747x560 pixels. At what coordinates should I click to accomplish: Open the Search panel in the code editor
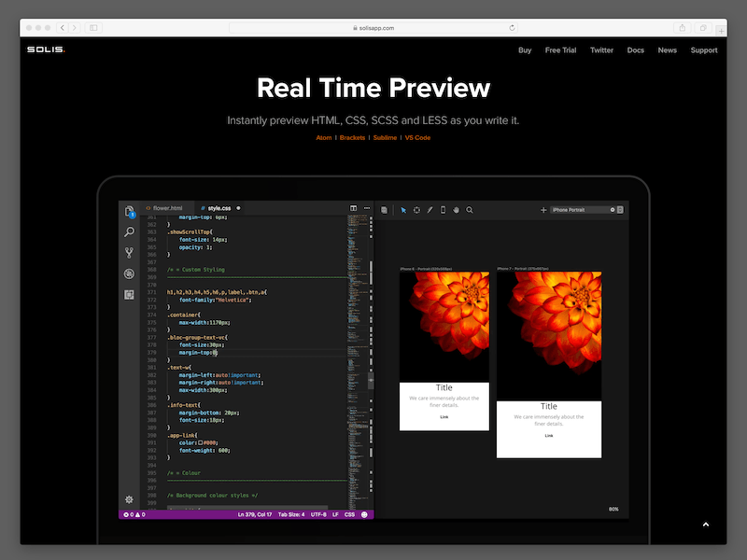click(x=129, y=231)
